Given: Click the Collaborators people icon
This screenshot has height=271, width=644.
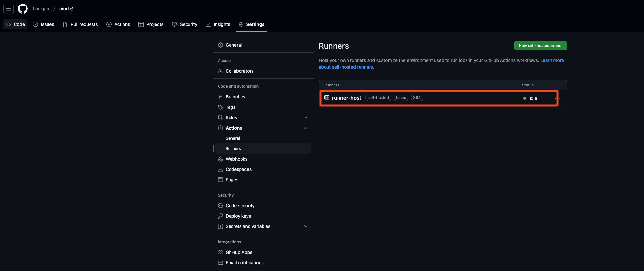Looking at the screenshot, I should tap(220, 71).
